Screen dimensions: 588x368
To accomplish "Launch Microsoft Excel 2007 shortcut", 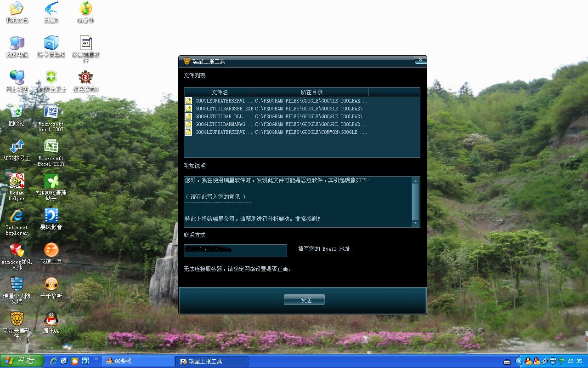I will point(51,153).
